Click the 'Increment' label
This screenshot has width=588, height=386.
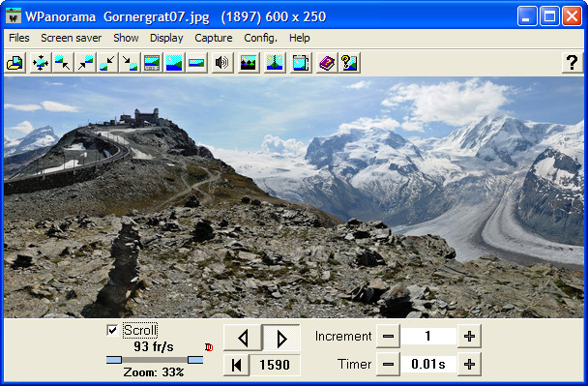[x=343, y=336]
